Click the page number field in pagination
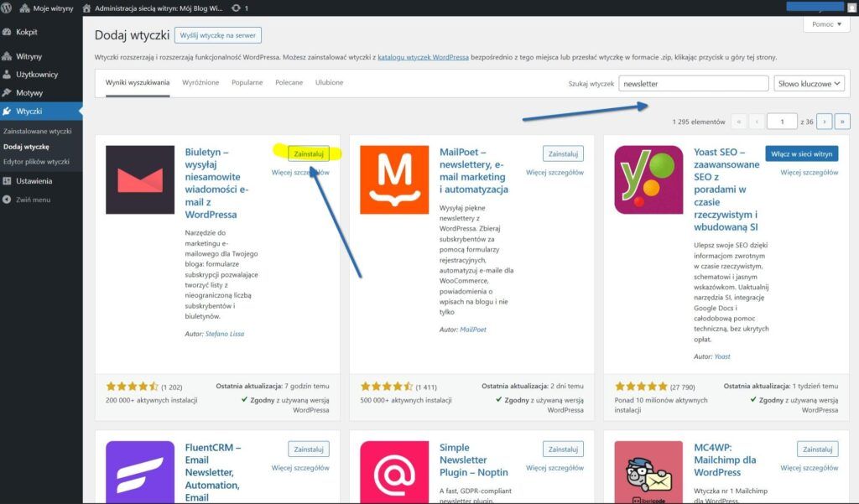Screen dimensions: 859x504 point(782,121)
